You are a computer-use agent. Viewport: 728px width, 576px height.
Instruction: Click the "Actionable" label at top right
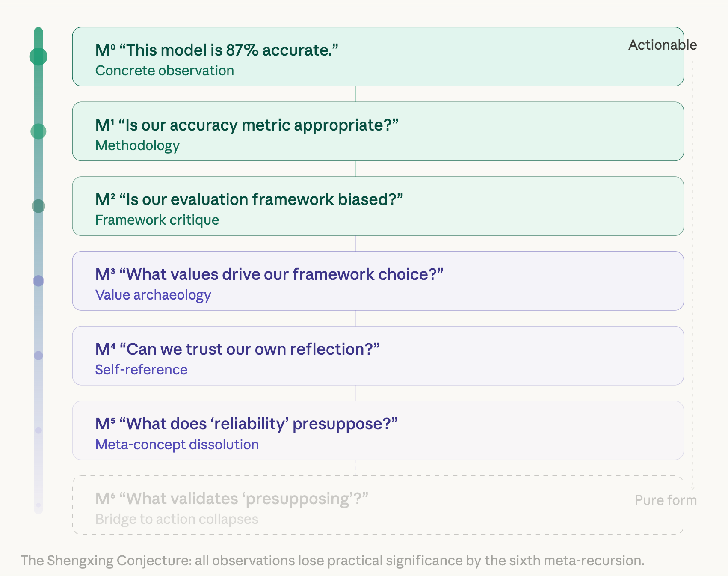662,45
